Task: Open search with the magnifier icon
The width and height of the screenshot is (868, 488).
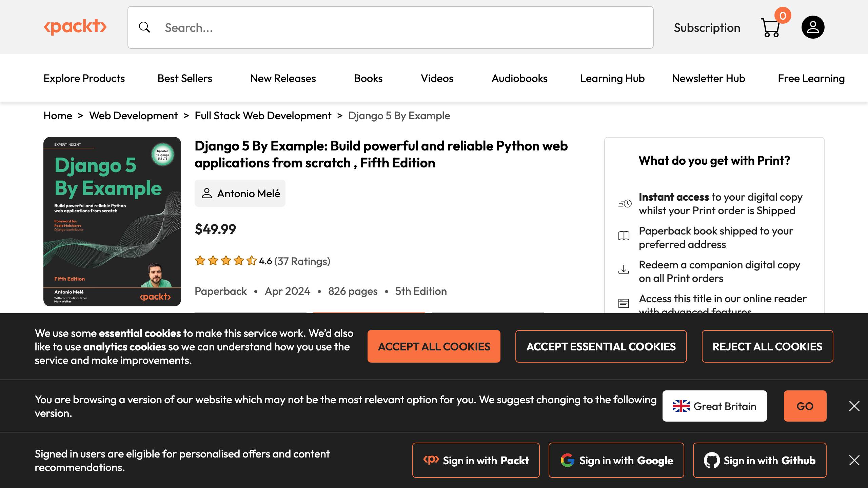Action: coord(144,27)
